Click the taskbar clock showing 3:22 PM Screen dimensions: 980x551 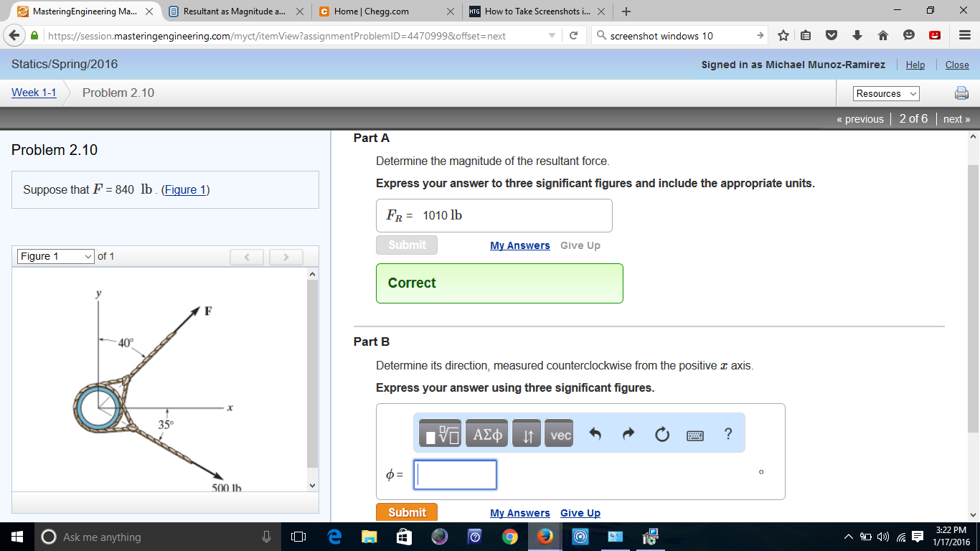[953, 536]
